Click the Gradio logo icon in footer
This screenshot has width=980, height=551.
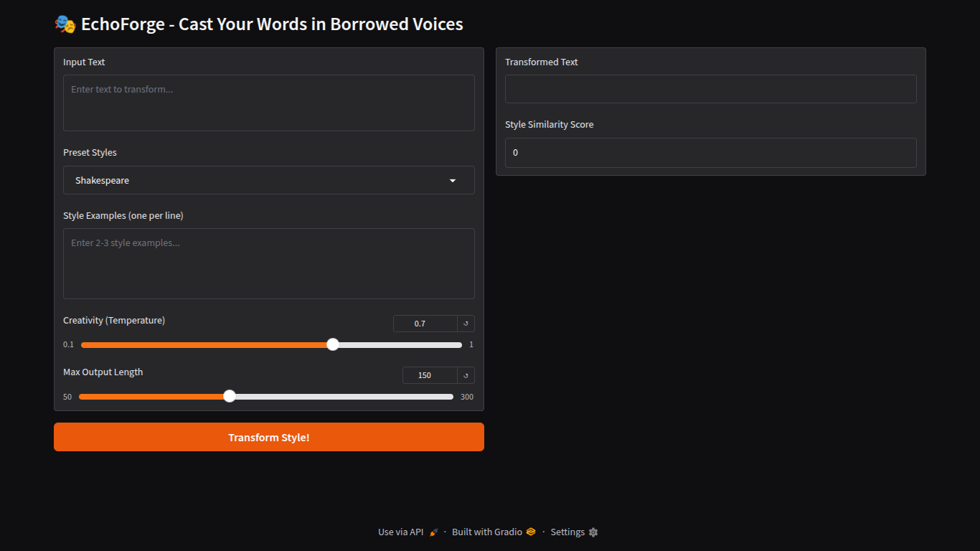coord(531,532)
